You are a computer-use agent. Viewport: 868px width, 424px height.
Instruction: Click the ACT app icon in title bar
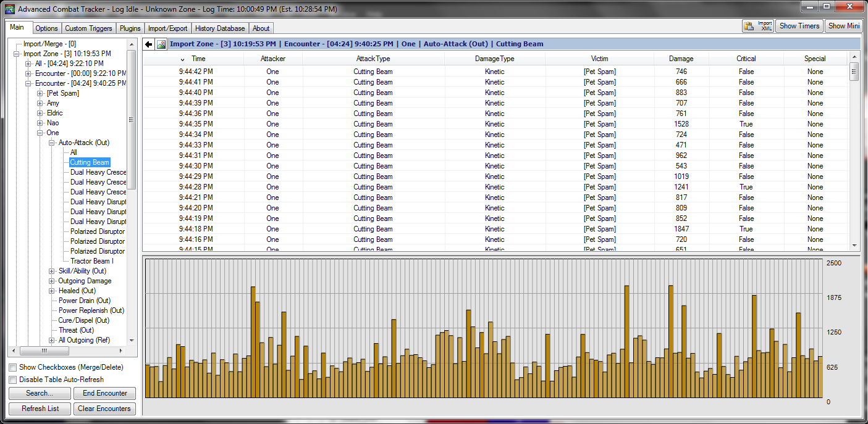(9, 9)
